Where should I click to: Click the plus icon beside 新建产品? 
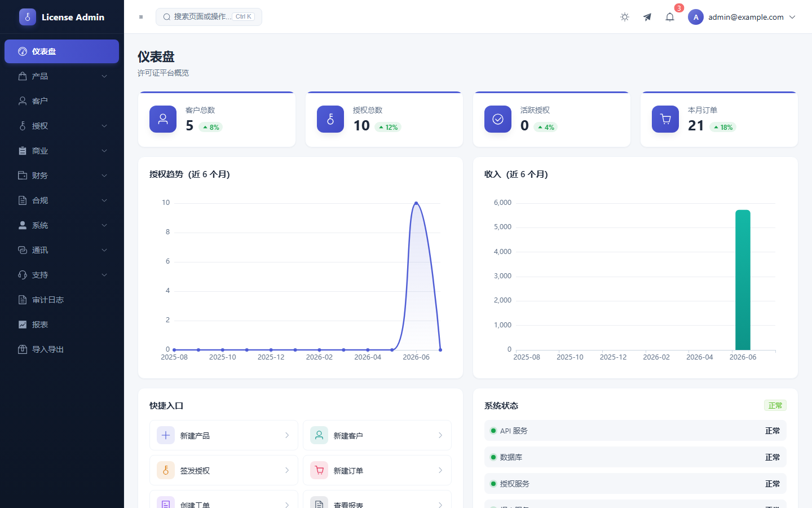166,435
